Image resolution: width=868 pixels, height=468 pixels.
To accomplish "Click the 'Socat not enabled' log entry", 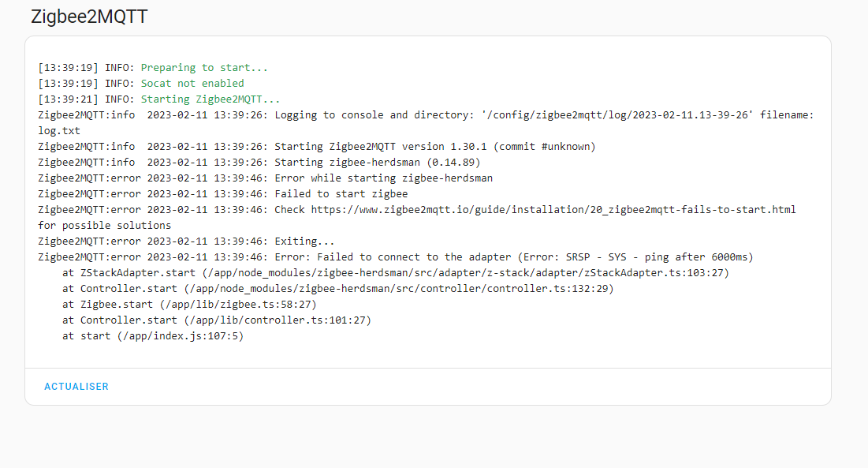I will [x=192, y=84].
